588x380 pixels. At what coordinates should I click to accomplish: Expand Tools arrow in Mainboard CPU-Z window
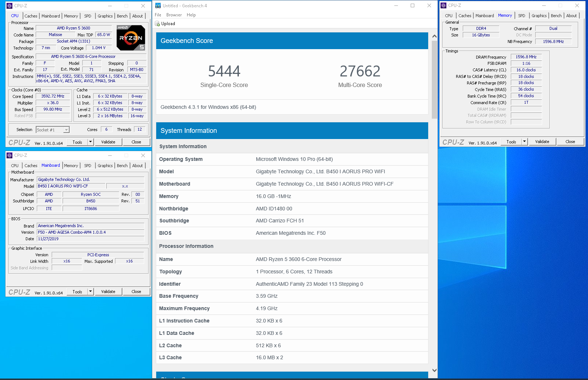point(91,292)
